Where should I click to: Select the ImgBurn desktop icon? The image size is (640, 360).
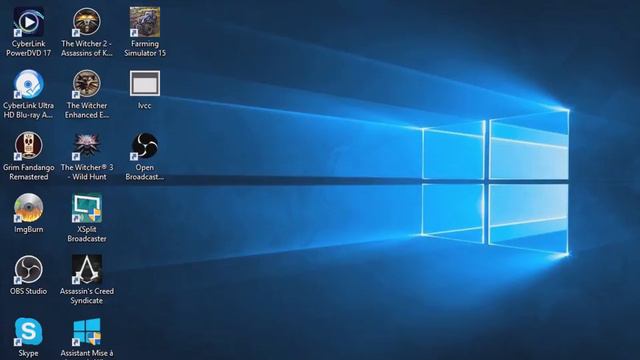coord(29,208)
